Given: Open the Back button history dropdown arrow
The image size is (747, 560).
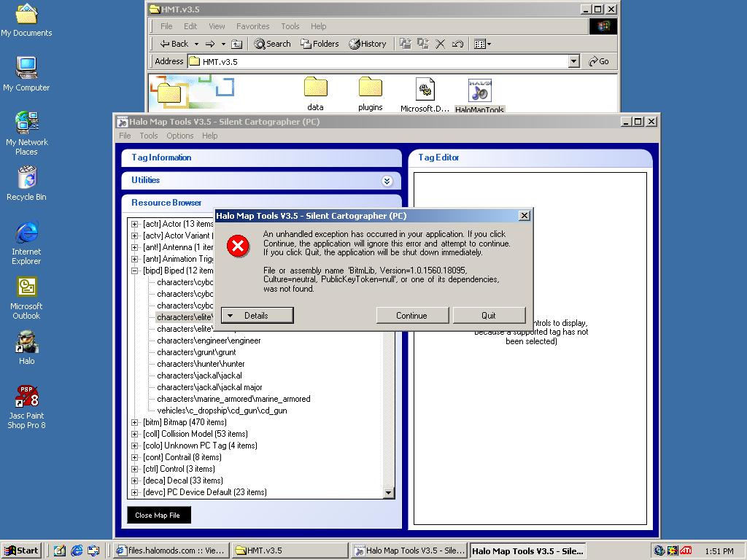Looking at the screenshot, I should (196, 44).
